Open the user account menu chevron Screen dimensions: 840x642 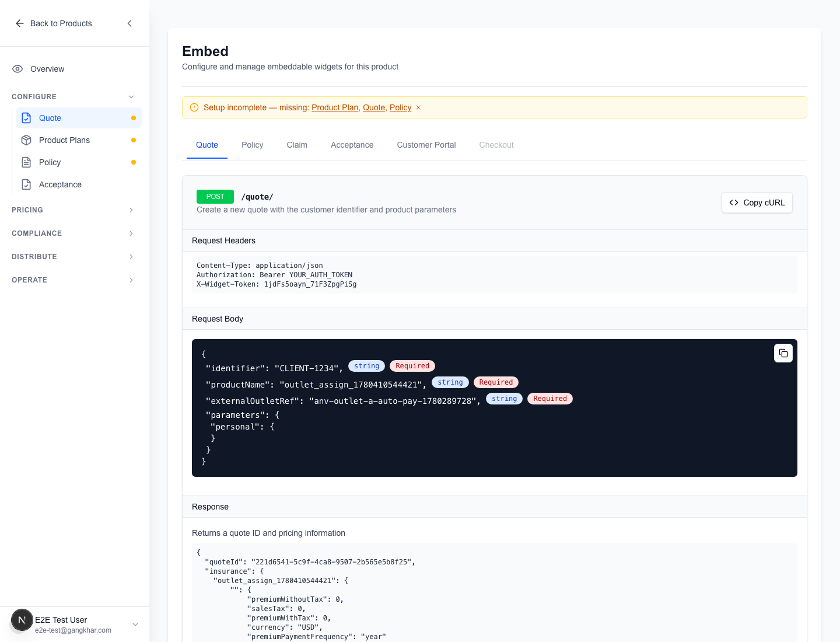(x=135, y=624)
